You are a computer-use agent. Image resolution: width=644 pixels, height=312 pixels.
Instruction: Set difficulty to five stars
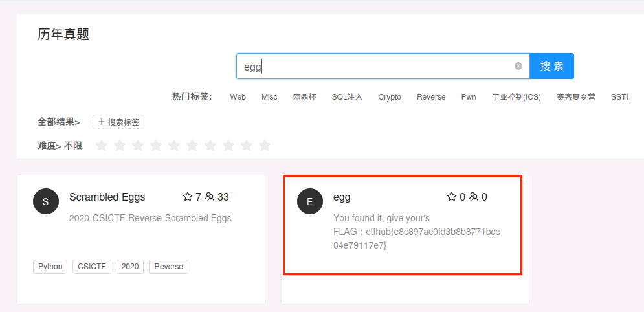click(174, 146)
